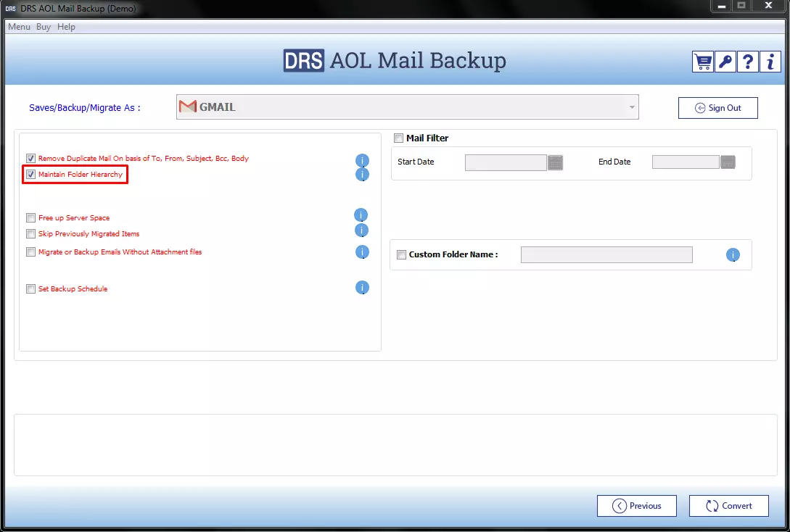Enable Free up Server Space

(x=30, y=218)
